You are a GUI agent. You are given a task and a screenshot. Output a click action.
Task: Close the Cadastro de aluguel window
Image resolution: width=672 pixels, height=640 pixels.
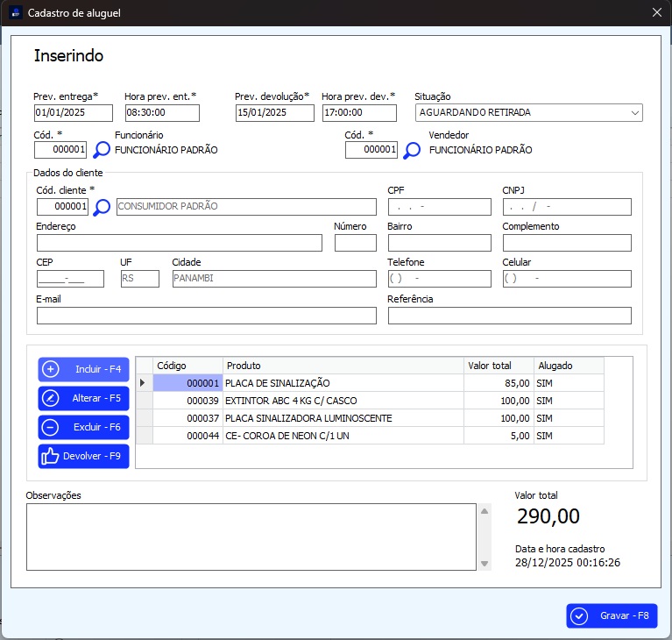point(657,12)
